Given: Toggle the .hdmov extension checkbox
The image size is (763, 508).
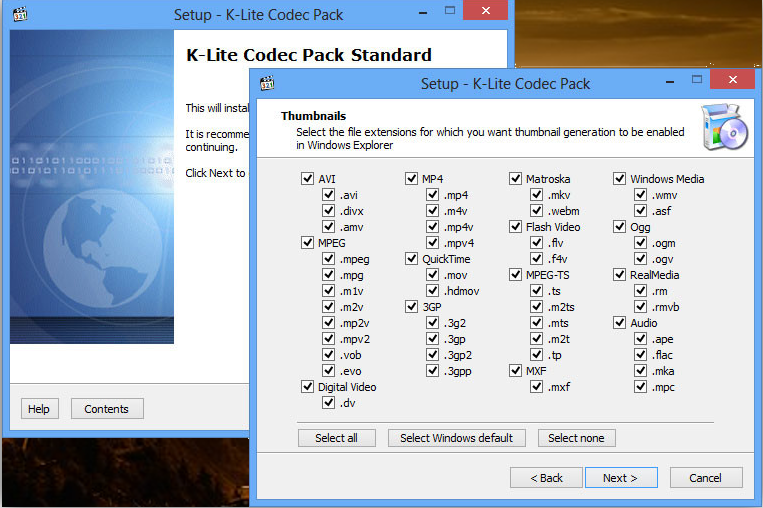Looking at the screenshot, I should (x=433, y=290).
